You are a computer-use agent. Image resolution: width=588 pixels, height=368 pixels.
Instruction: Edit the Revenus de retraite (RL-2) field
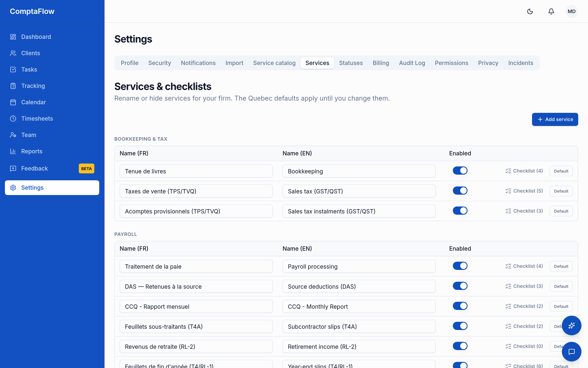[196, 346]
